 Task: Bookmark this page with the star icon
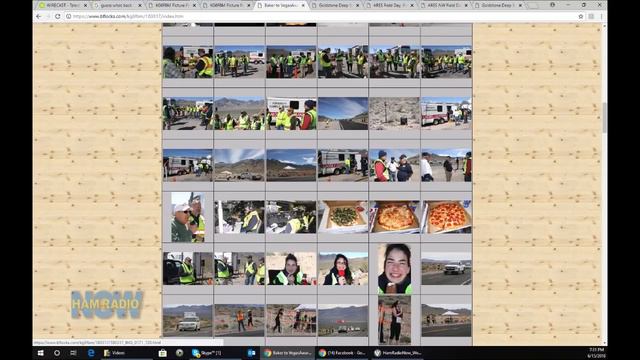[581, 16]
